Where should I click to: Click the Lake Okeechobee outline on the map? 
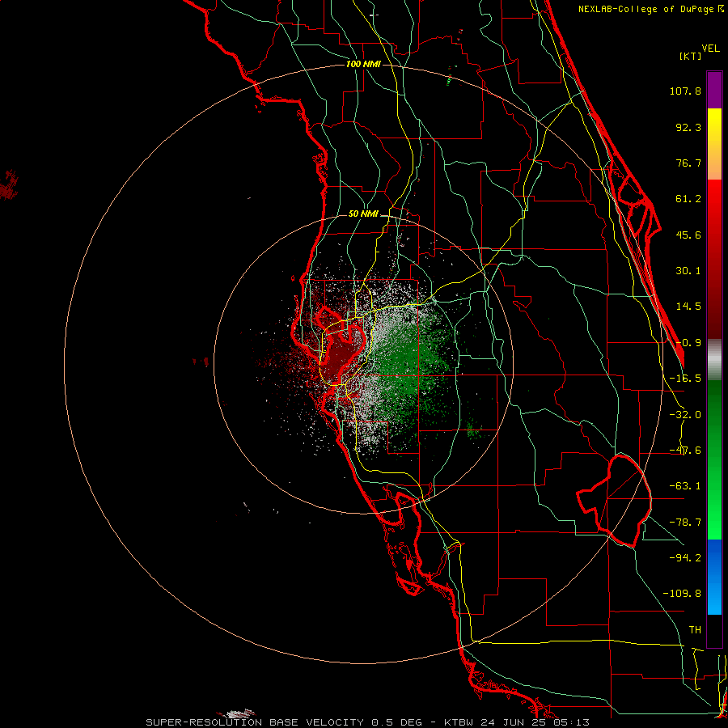[x=616, y=501]
